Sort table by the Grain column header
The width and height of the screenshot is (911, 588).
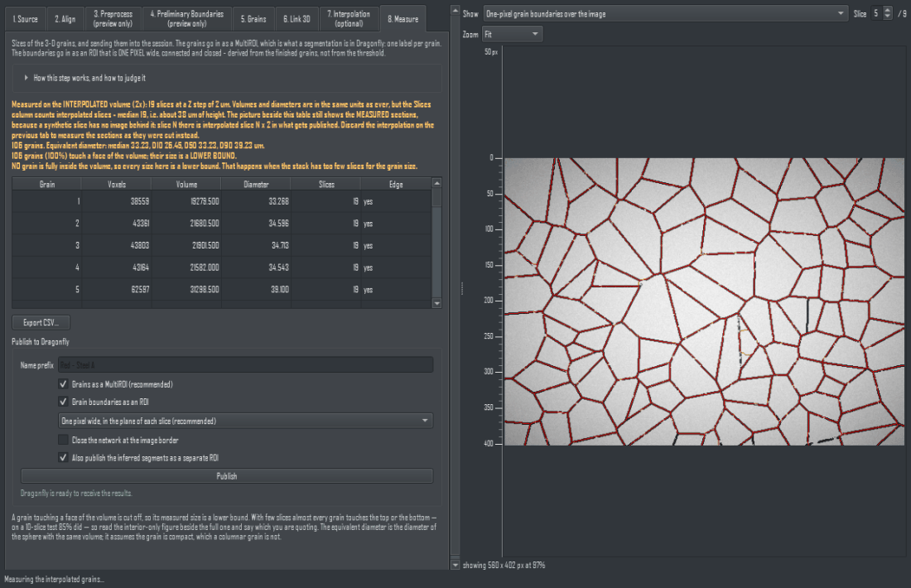click(x=47, y=184)
